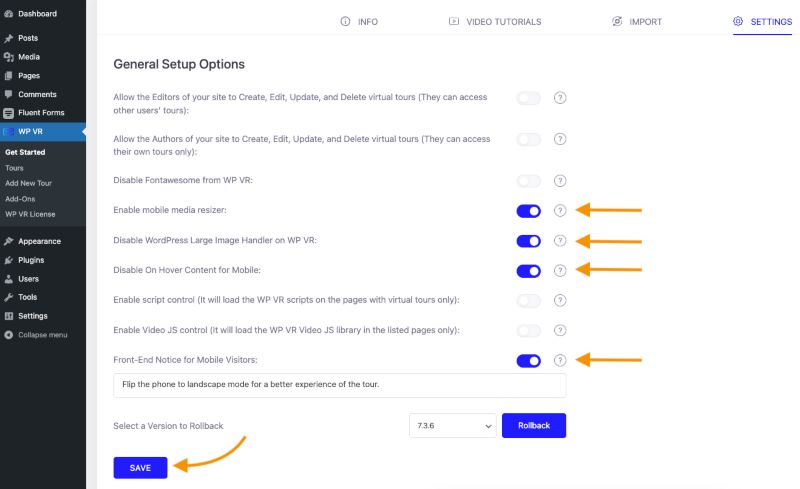800x489 pixels.
Task: Click the Comments speech bubble icon
Action: pos(9,94)
